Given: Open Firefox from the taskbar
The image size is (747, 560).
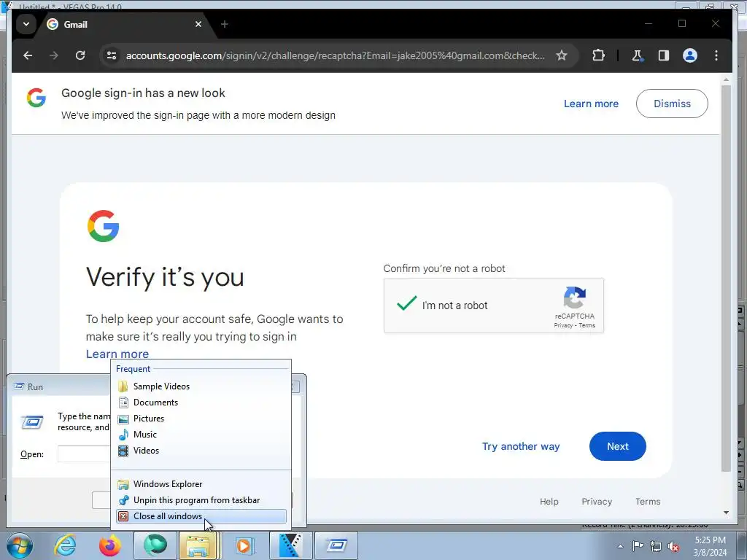Looking at the screenshot, I should (109, 545).
